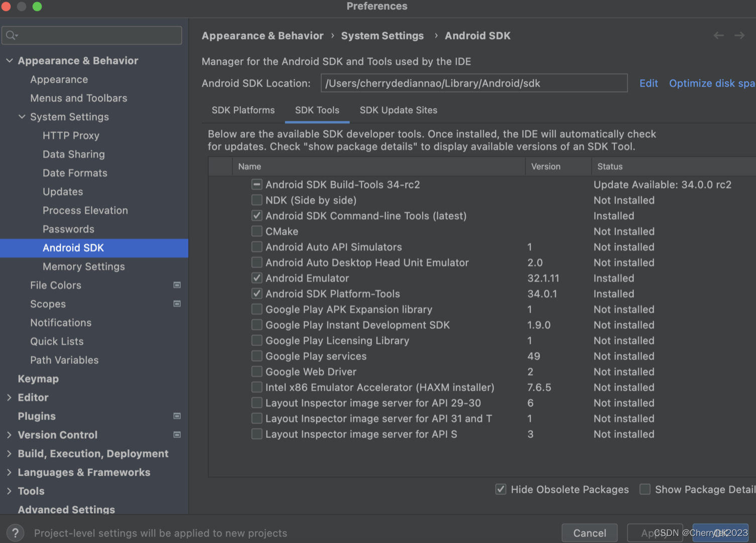756x543 pixels.
Task: Enable the CMake checkbox
Action: (257, 231)
